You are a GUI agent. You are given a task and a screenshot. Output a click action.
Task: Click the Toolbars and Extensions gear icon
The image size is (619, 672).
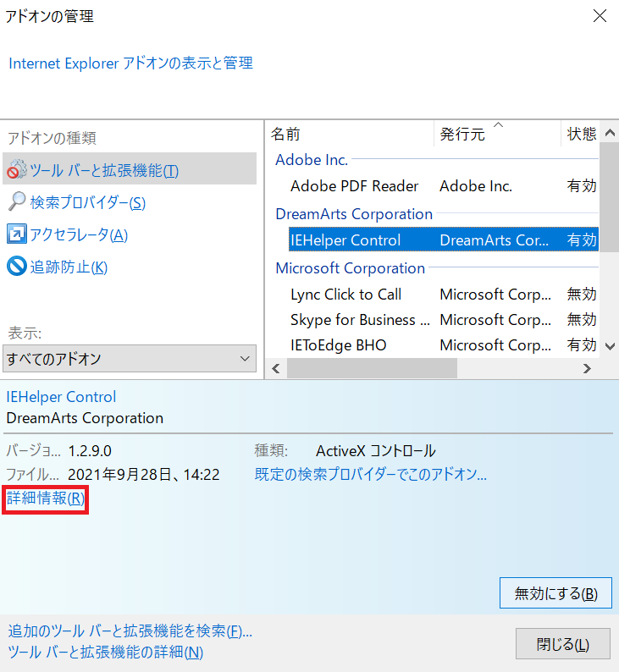(x=17, y=170)
